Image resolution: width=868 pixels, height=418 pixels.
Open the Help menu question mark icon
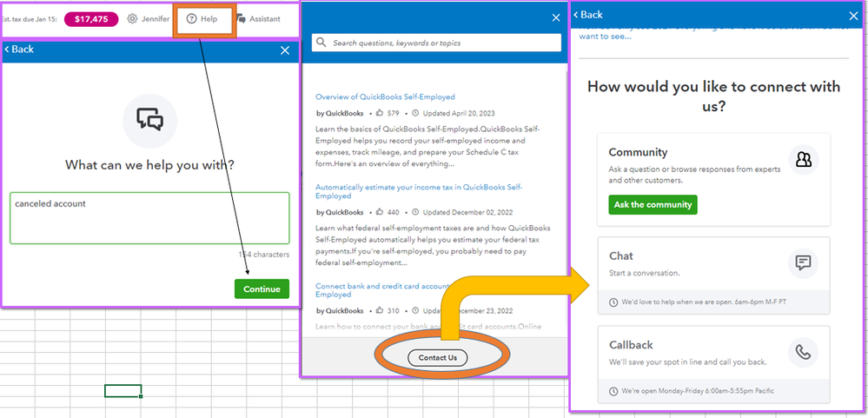pyautogui.click(x=191, y=19)
